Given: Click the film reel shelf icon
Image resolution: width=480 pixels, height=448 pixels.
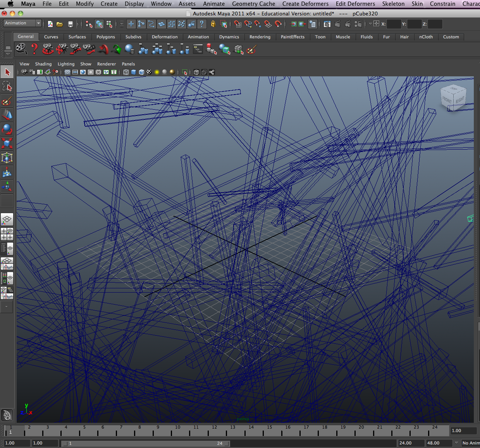Looking at the screenshot, I should (21, 49).
